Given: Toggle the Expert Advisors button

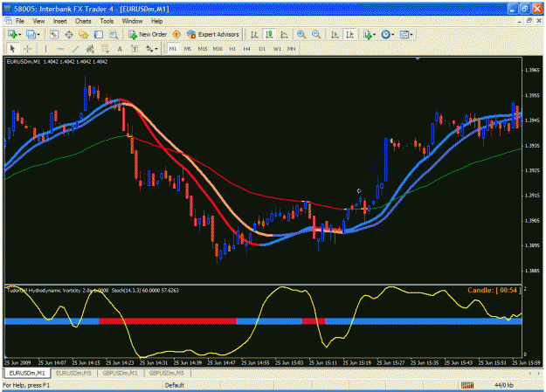Looking at the screenshot, I should (x=213, y=34).
